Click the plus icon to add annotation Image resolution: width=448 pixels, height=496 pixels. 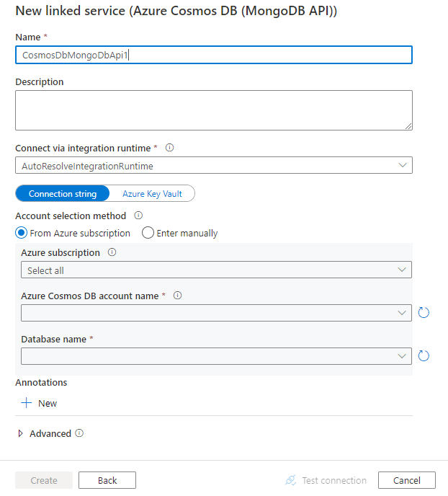27,403
